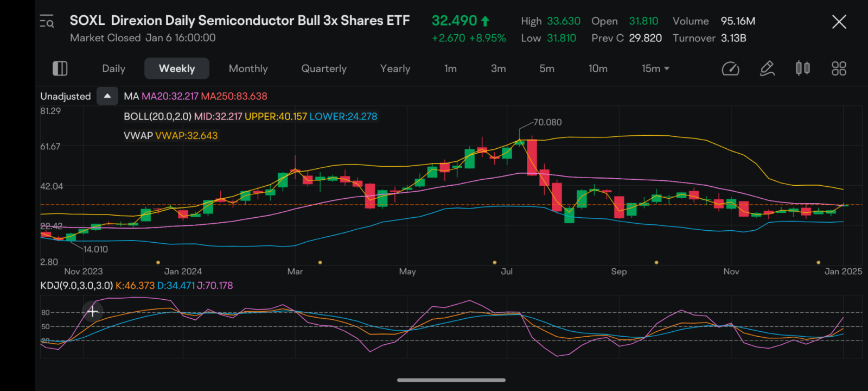This screenshot has height=391, width=868.
Task: Click the K:46.373 value
Action: click(x=135, y=286)
